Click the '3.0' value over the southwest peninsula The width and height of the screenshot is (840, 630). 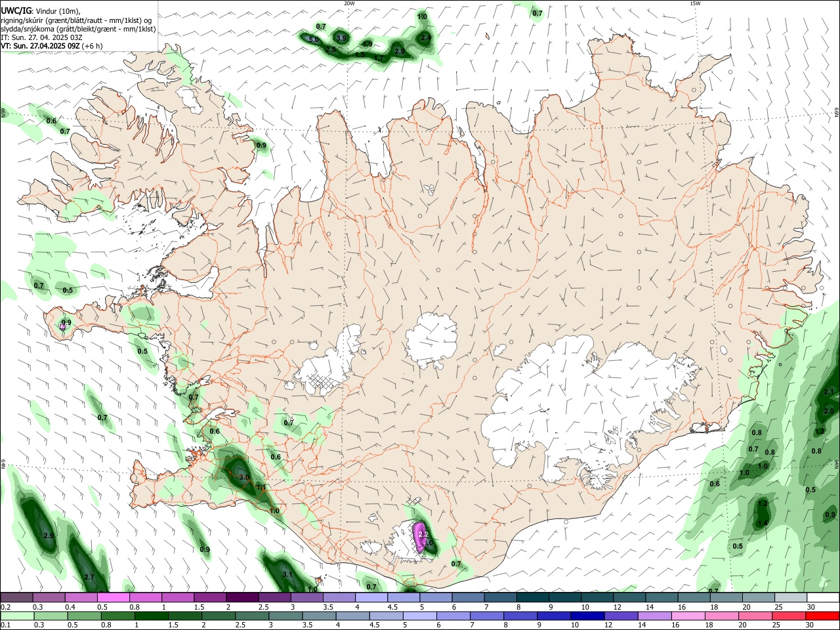tap(244, 477)
